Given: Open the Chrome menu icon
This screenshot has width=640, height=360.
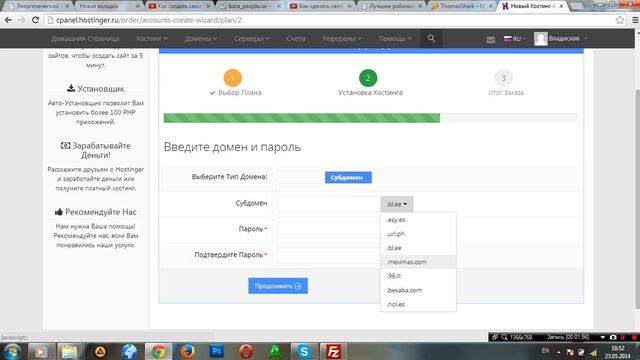Looking at the screenshot, I should point(635,20).
